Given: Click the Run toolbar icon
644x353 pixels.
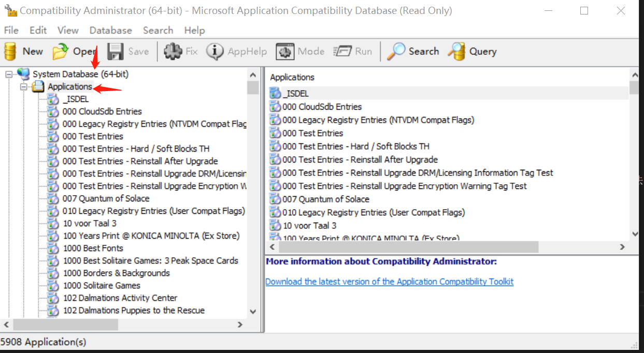Looking at the screenshot, I should tap(342, 51).
